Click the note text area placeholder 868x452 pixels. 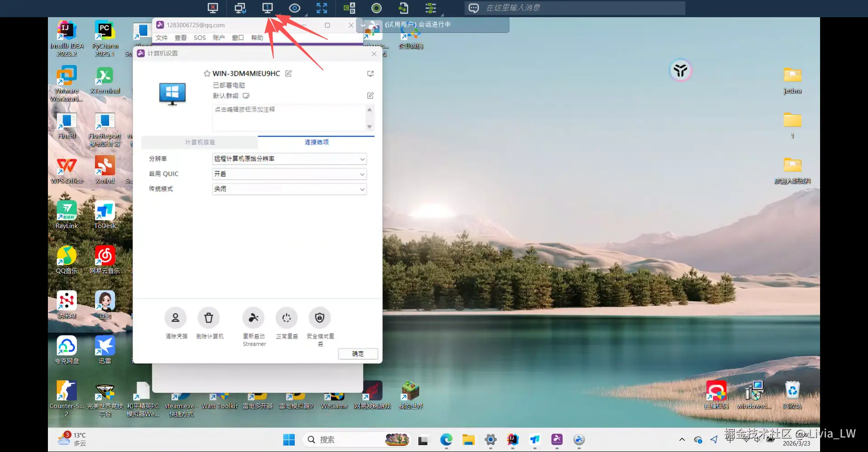point(289,118)
